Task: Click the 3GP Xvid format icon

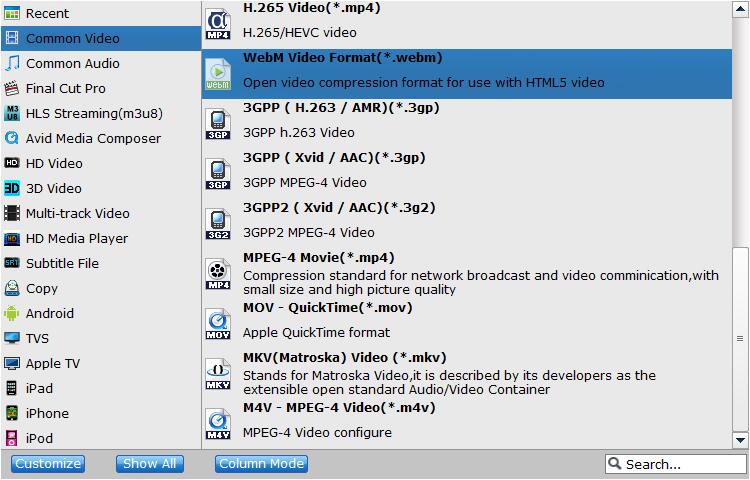Action: (x=218, y=175)
